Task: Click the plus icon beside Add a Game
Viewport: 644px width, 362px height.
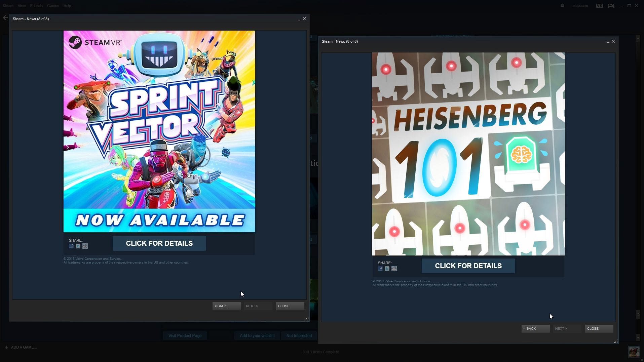Action: pyautogui.click(x=6, y=347)
